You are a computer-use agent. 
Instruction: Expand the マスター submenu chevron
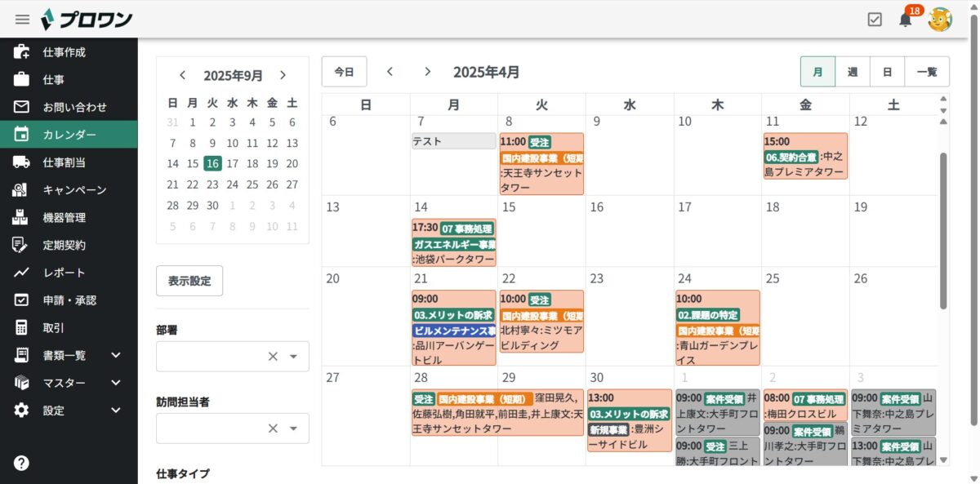pos(115,383)
